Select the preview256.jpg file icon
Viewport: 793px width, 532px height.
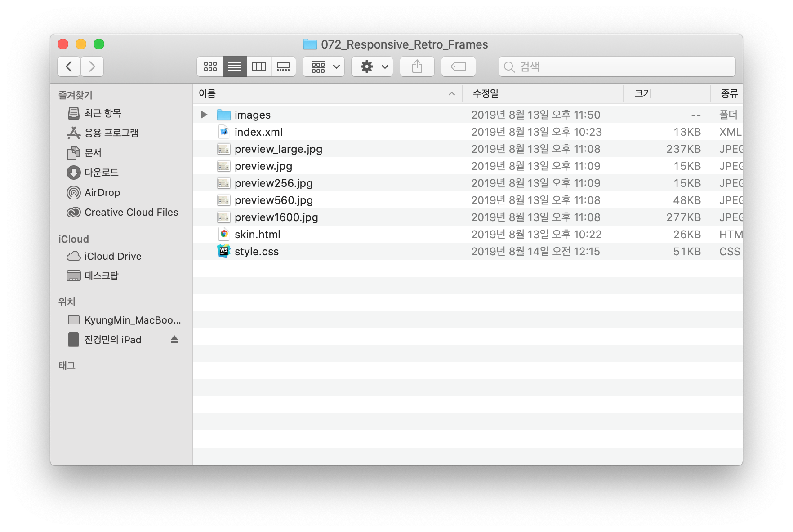coord(224,183)
